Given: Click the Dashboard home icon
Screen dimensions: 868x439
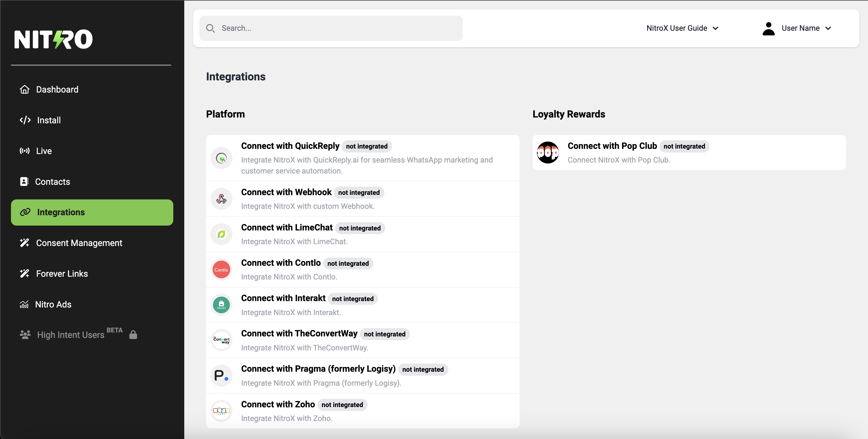Looking at the screenshot, I should pos(25,89).
